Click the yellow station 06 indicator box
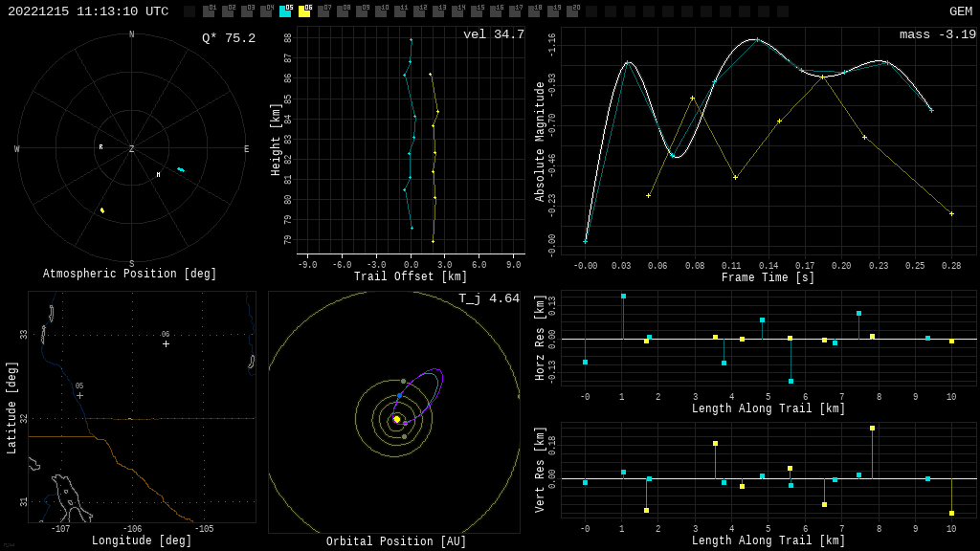This screenshot has width=980, height=551. 304,11
